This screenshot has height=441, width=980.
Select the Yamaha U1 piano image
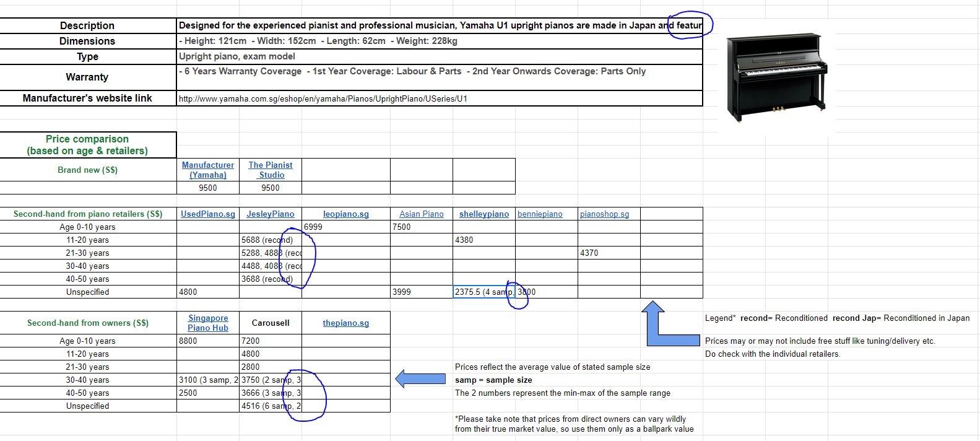(x=776, y=77)
